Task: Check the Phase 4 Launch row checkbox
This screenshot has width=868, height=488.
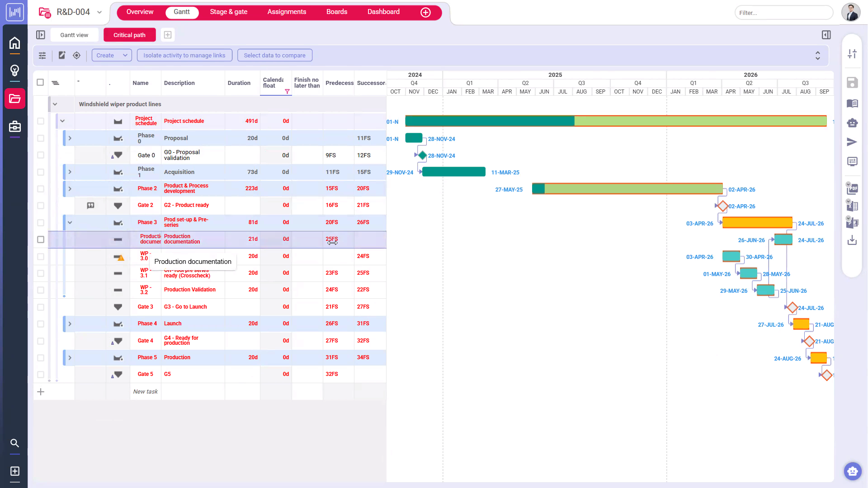Action: tap(41, 324)
